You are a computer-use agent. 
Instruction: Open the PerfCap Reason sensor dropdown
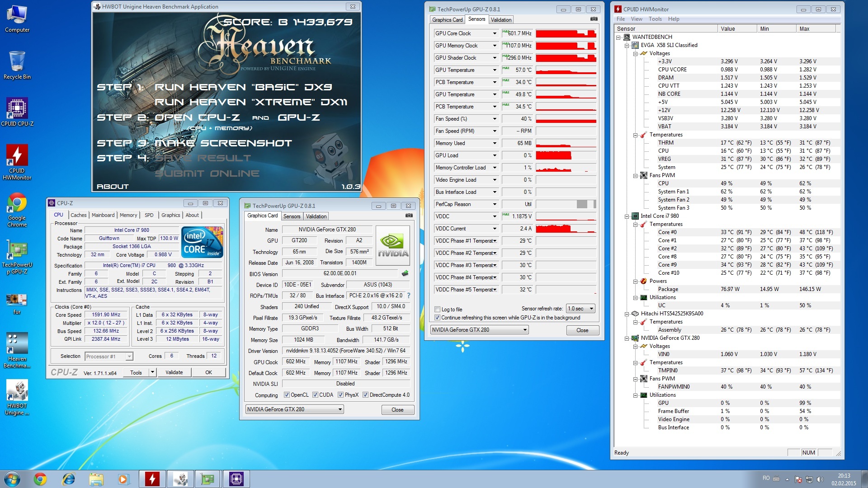tap(495, 204)
